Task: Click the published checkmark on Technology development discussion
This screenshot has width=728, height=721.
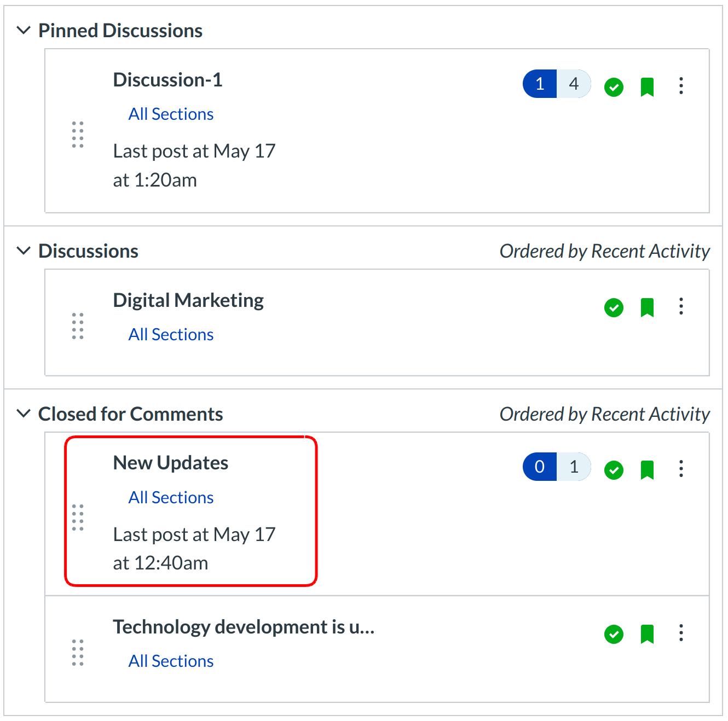Action: (x=614, y=634)
